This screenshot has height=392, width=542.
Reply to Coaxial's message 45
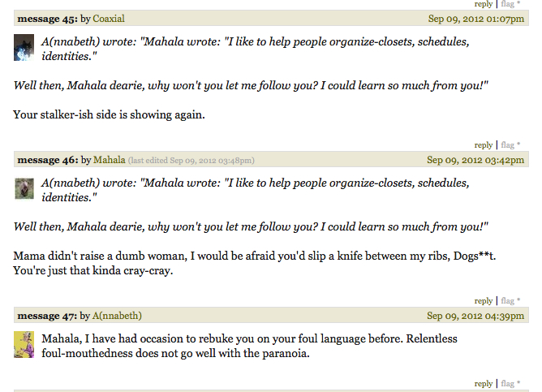point(484,144)
